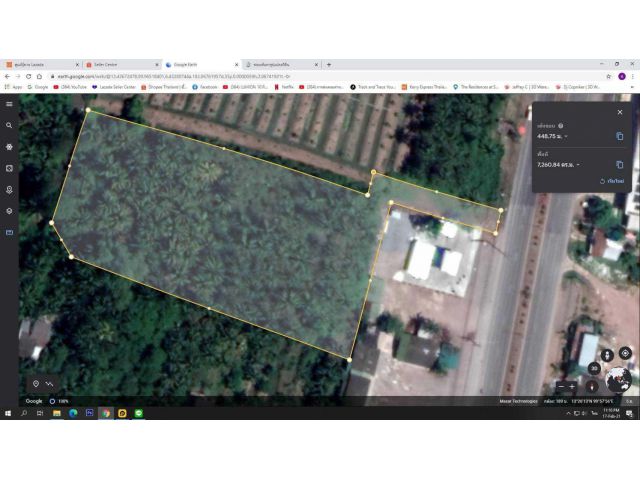The width and height of the screenshot is (640, 480).
Task: Open the Track and Trace bookmark
Action: [373, 87]
